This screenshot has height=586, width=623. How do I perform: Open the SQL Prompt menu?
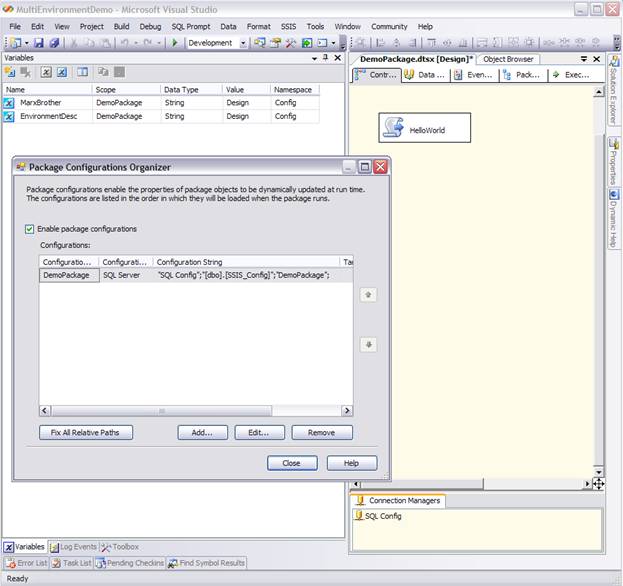191,27
